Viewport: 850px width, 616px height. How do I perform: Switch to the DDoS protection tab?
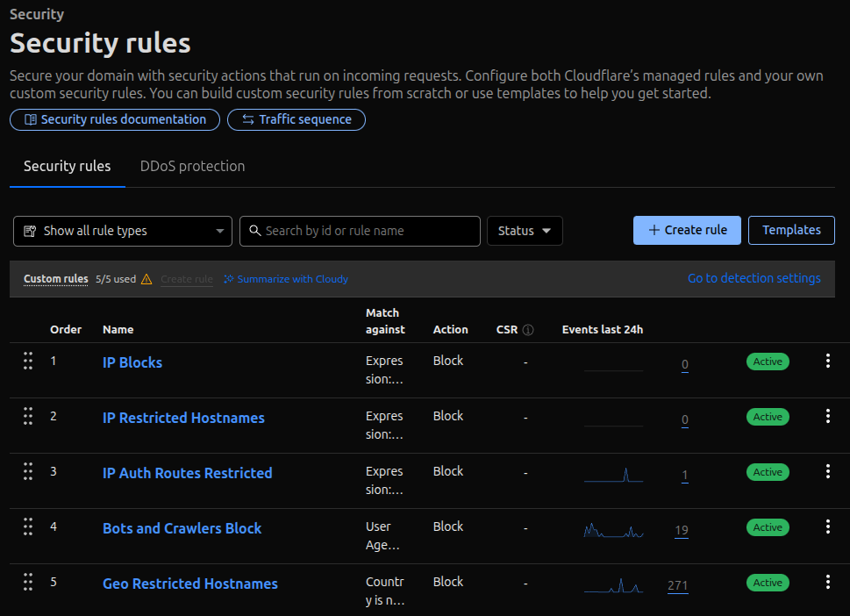pyautogui.click(x=192, y=166)
